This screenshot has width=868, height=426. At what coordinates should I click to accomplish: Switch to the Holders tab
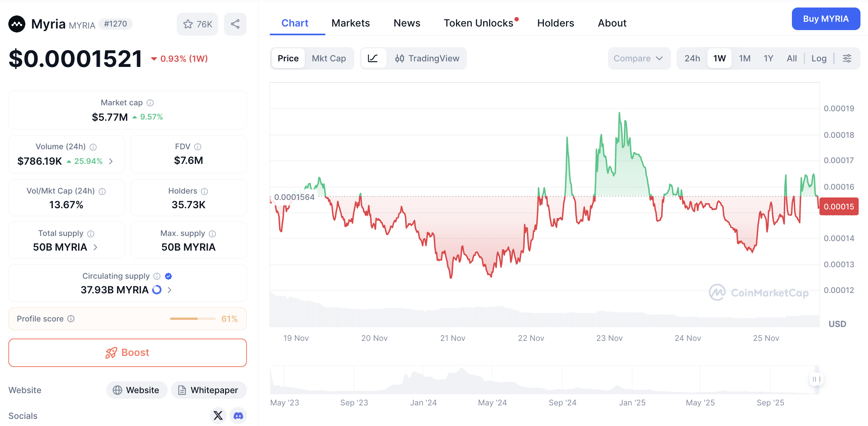[555, 23]
